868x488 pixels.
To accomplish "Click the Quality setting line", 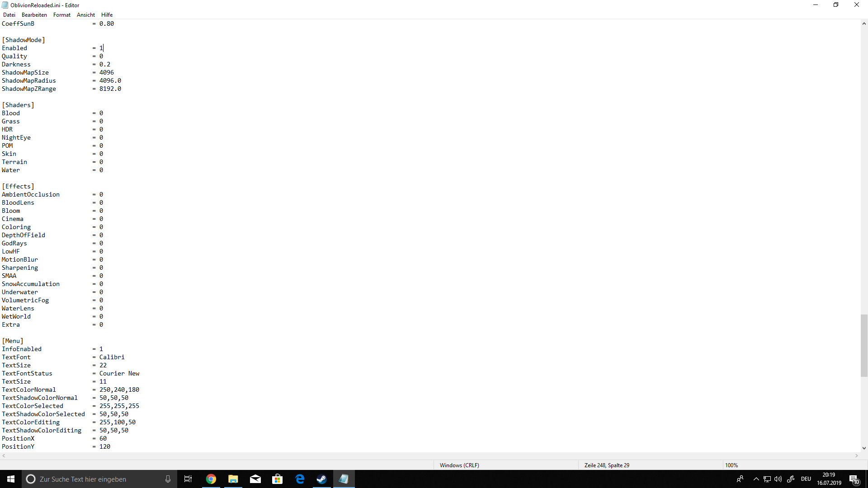I will [x=52, y=56].
